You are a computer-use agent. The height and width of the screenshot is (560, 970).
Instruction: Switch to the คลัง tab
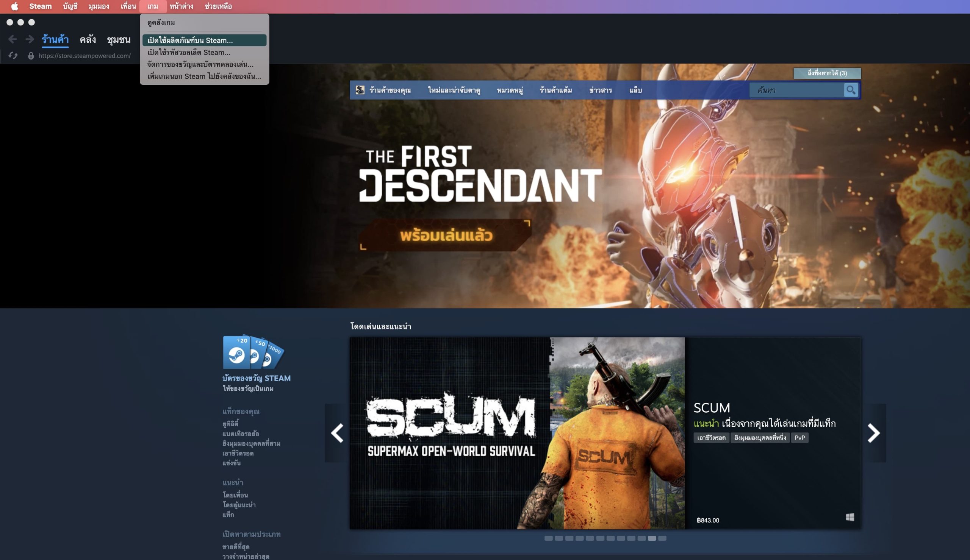[x=88, y=39]
